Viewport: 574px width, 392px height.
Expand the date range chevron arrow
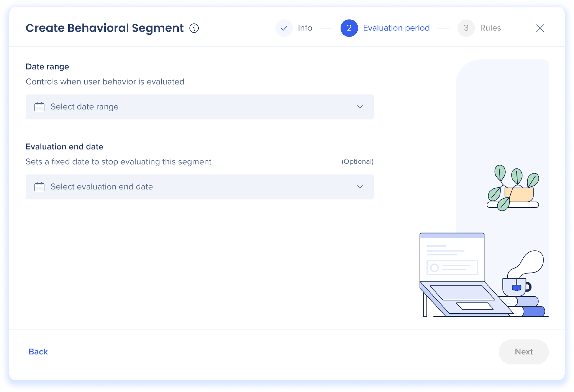click(360, 107)
